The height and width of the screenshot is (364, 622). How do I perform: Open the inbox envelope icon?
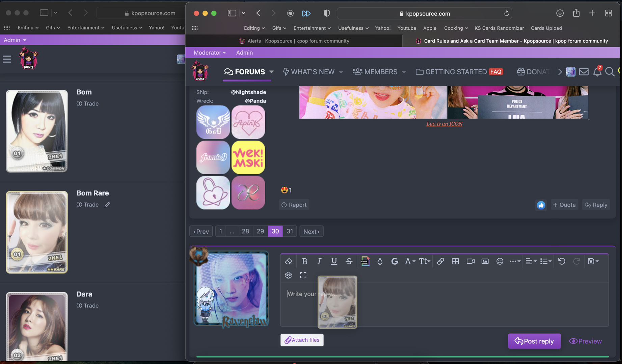[x=584, y=72]
